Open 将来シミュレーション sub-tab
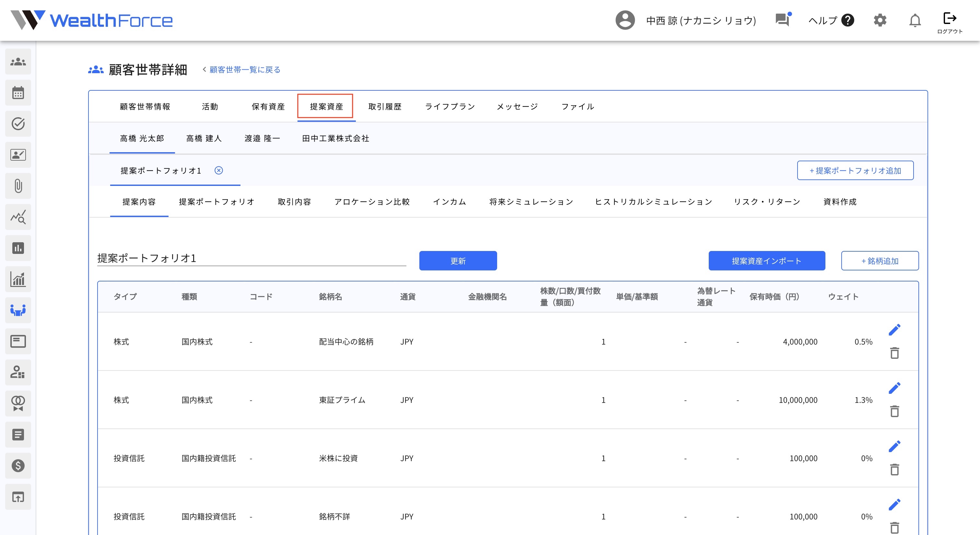The width and height of the screenshot is (980, 535). 531,202
